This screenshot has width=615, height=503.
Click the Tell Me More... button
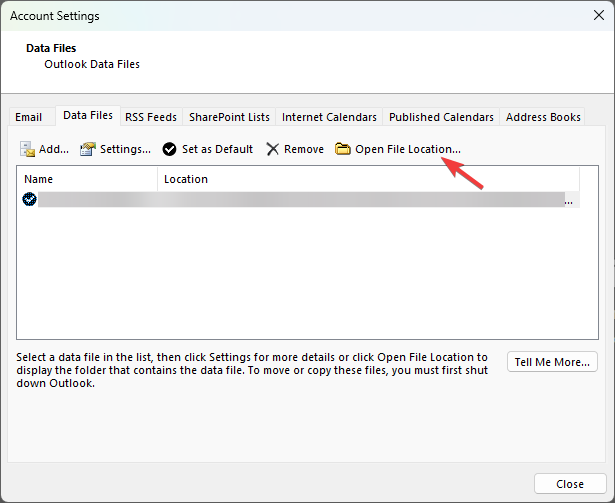pos(552,362)
